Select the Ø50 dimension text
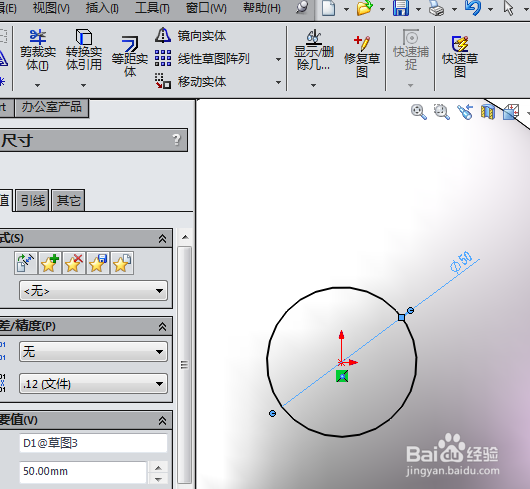 [x=461, y=262]
